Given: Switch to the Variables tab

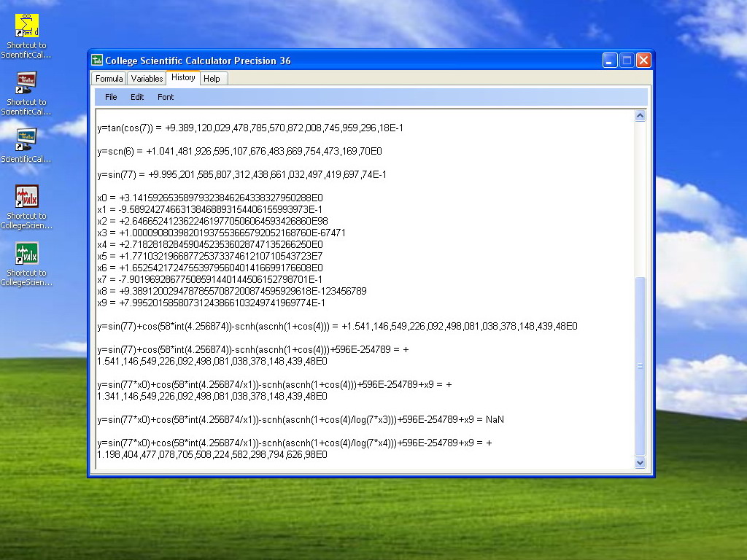Looking at the screenshot, I should click(x=147, y=79).
